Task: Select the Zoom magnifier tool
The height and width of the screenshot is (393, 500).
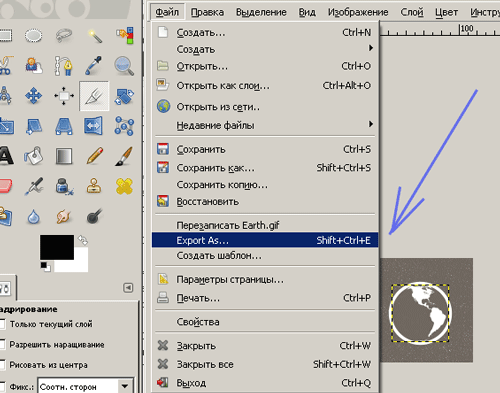Action: coord(124,66)
